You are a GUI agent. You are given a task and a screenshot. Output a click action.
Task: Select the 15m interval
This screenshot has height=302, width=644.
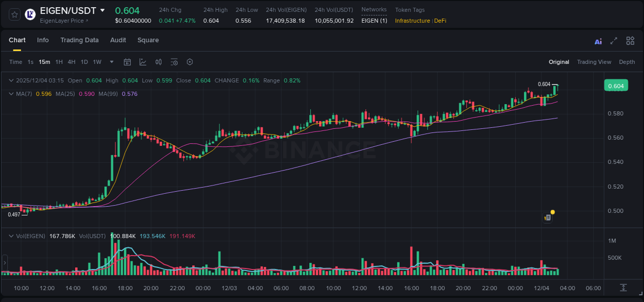tap(44, 62)
